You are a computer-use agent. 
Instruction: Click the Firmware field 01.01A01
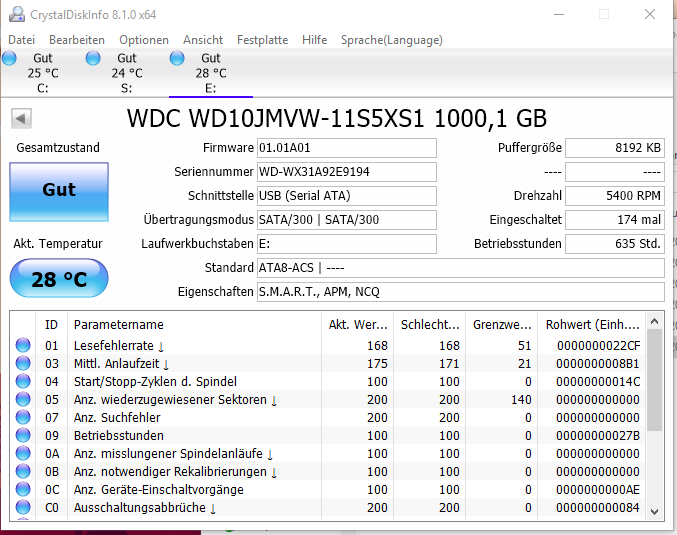(x=347, y=148)
